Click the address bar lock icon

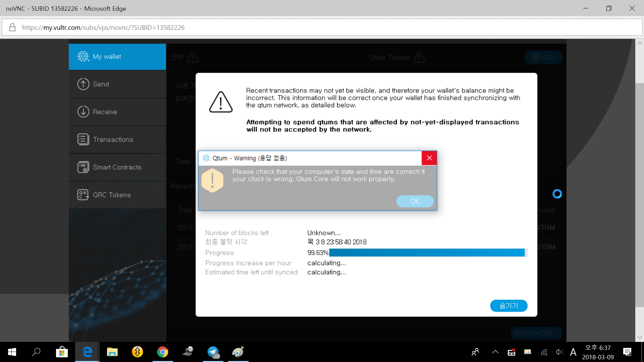tap(12, 27)
